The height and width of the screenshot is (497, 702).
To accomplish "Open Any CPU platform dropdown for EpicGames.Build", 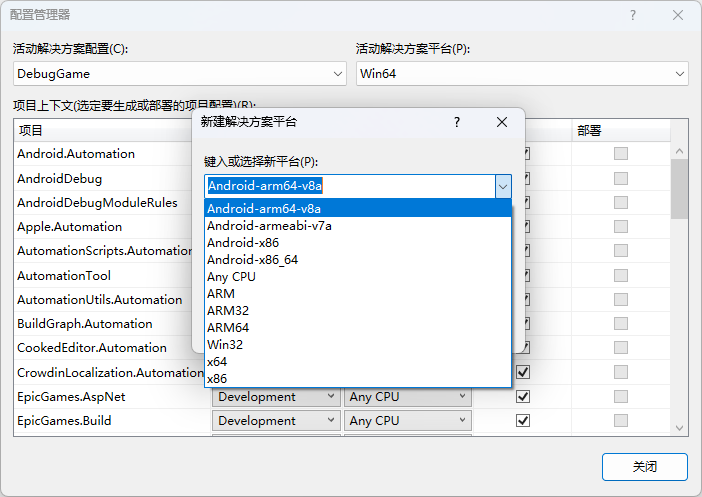I will (x=407, y=421).
